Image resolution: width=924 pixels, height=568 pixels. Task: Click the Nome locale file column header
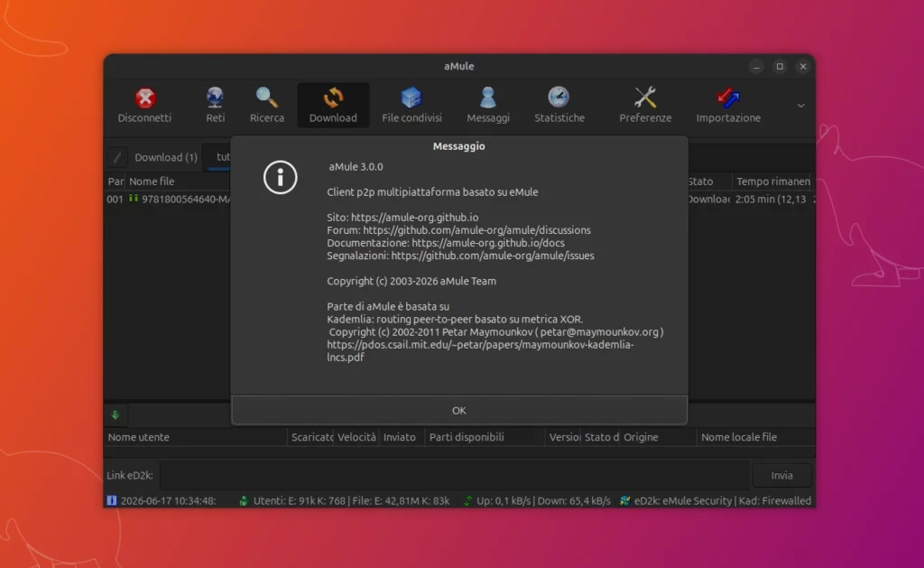(x=755, y=437)
